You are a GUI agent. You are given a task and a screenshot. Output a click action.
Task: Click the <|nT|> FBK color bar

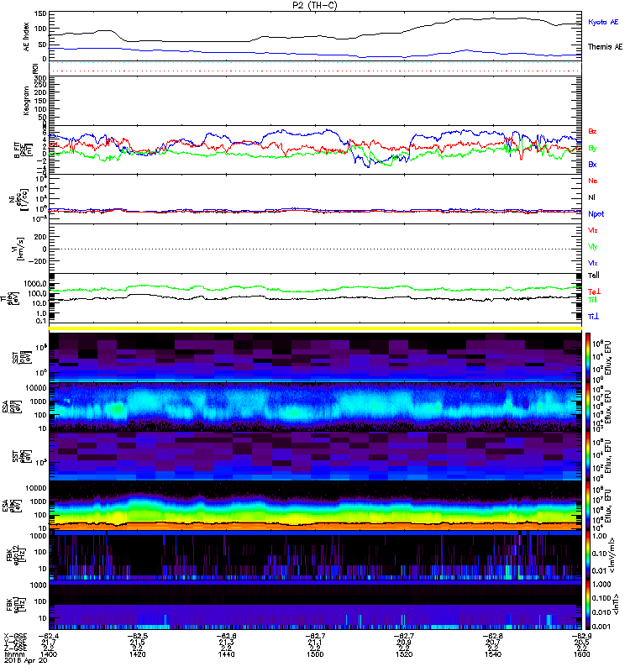588,604
